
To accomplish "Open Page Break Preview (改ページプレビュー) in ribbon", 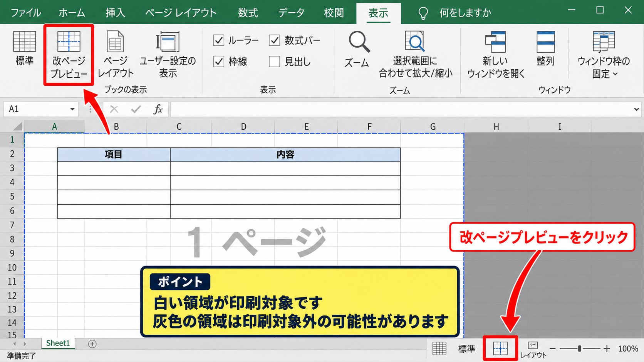I will pos(69,55).
